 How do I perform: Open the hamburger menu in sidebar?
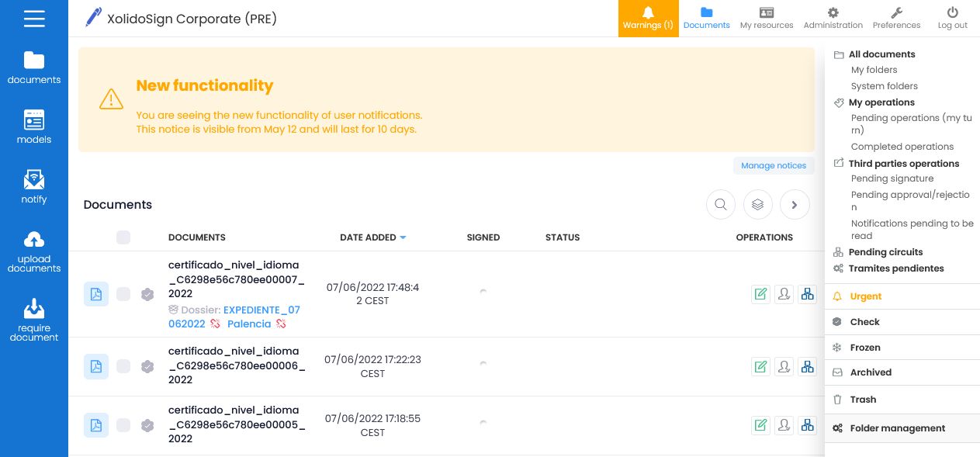coord(34,19)
